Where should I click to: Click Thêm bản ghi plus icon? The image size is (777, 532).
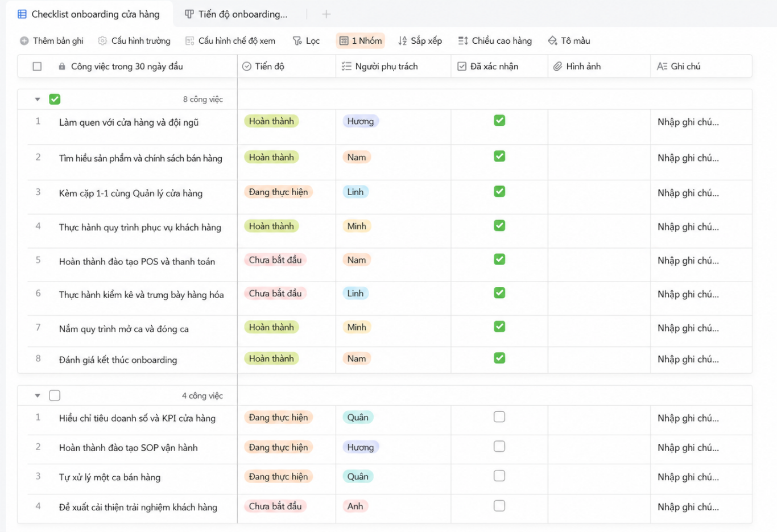24,41
